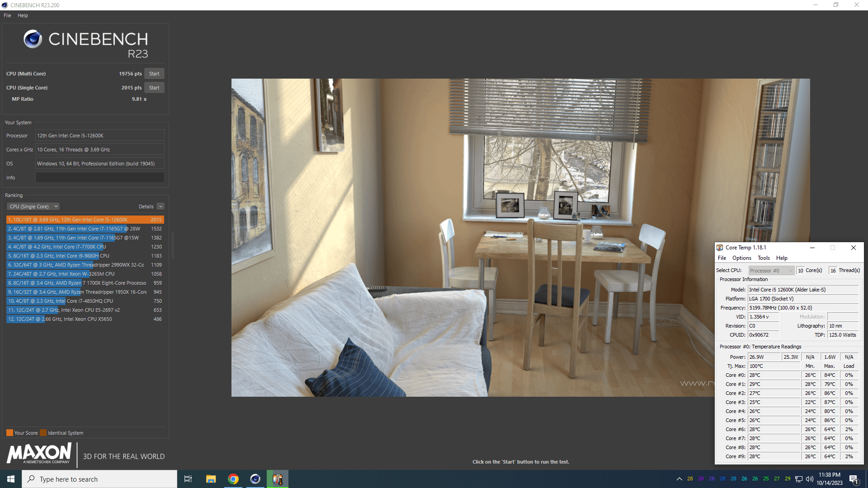Select the Core i7-1165G7 @15W ranking row

[85, 238]
